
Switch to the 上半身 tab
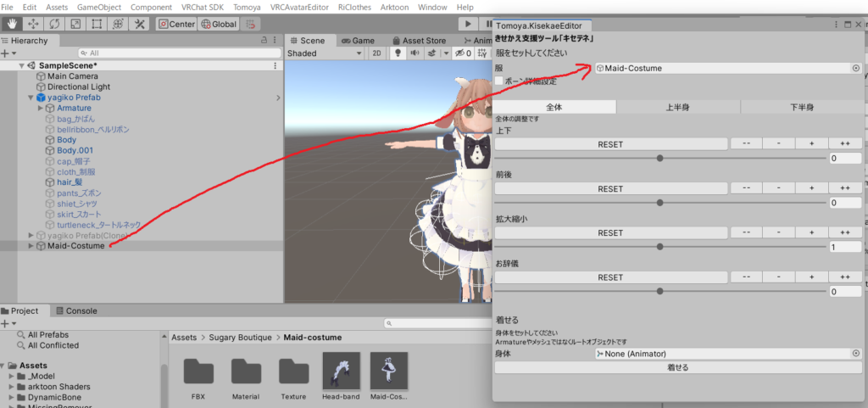678,107
